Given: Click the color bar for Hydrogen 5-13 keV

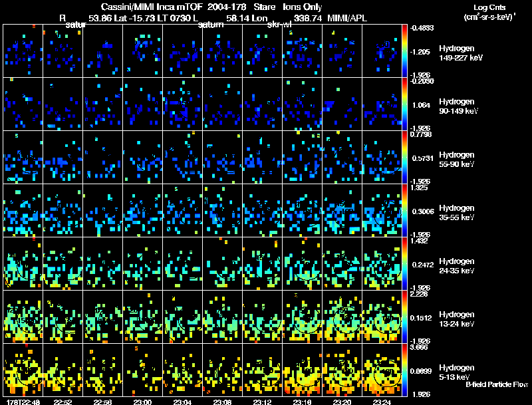Looking at the screenshot, I should (x=404, y=370).
